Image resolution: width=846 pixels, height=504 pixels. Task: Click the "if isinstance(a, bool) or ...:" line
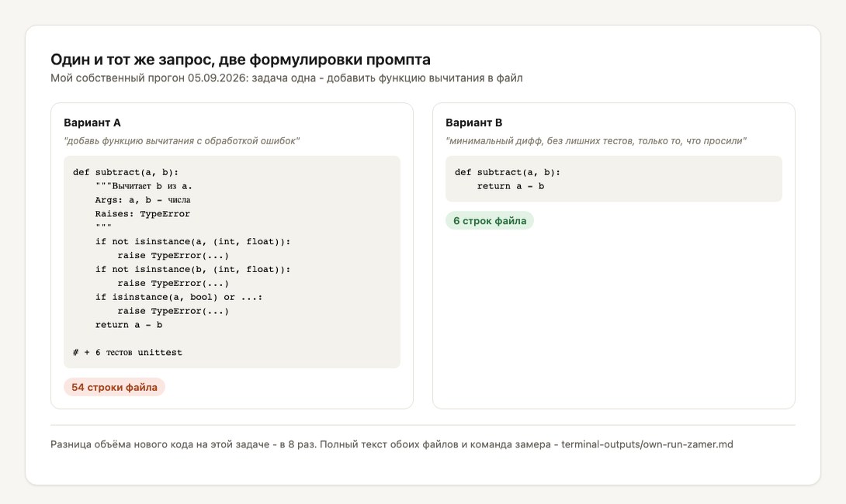[x=179, y=297]
